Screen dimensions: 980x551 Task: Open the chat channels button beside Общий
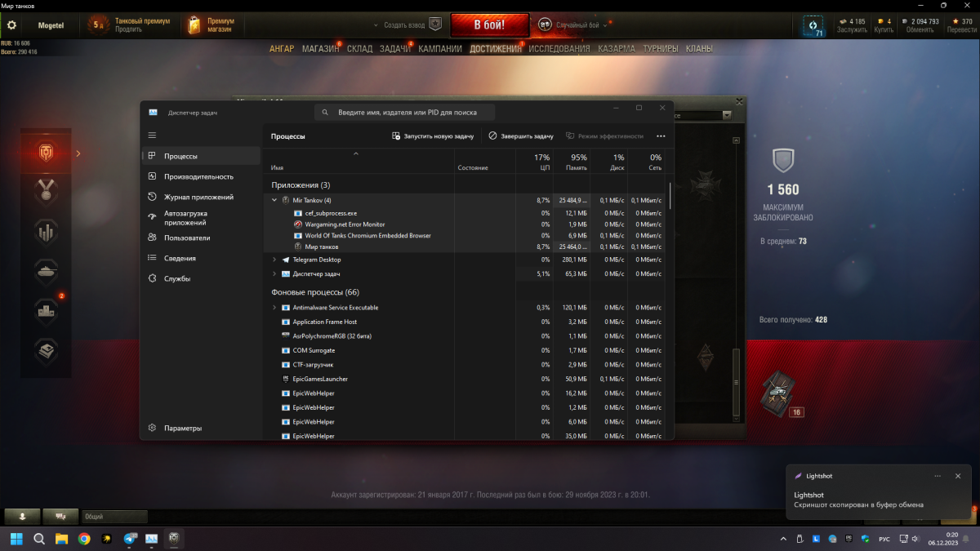click(x=60, y=516)
